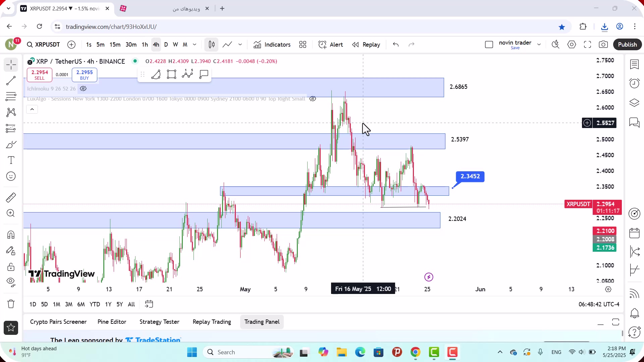Expand novin trader layout dropdown

[x=539, y=45]
